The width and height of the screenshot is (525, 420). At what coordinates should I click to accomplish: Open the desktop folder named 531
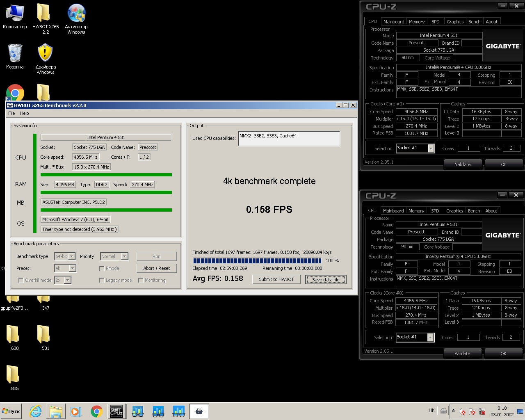click(45, 338)
